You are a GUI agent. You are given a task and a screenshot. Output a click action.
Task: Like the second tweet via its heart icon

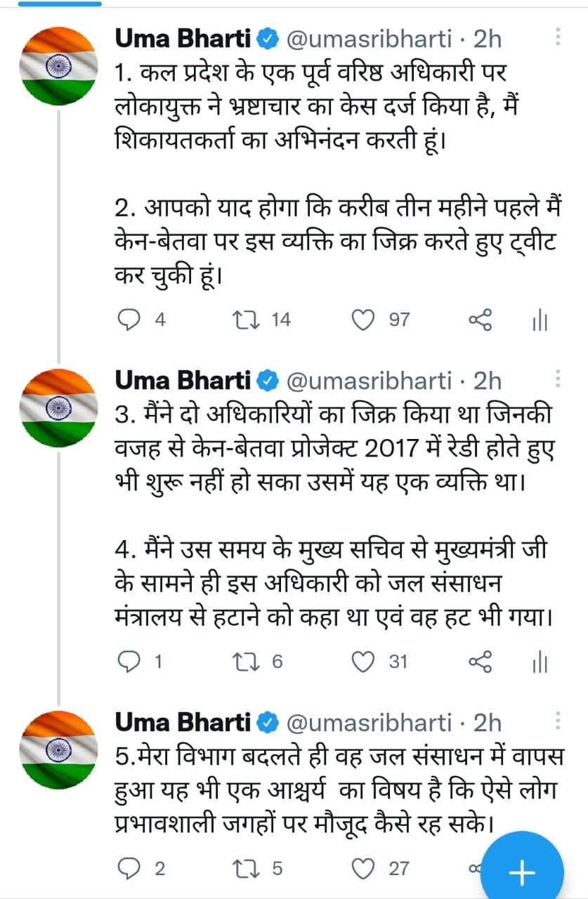(x=364, y=660)
